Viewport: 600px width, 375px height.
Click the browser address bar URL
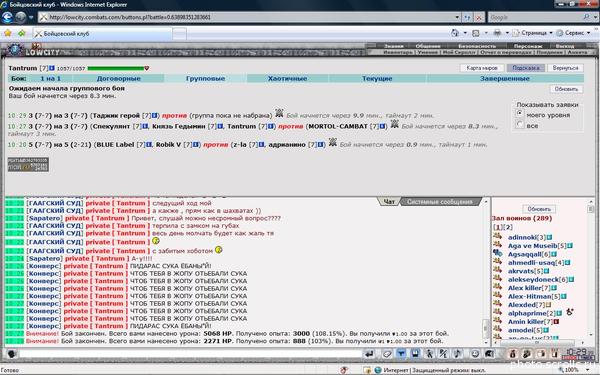[130, 17]
